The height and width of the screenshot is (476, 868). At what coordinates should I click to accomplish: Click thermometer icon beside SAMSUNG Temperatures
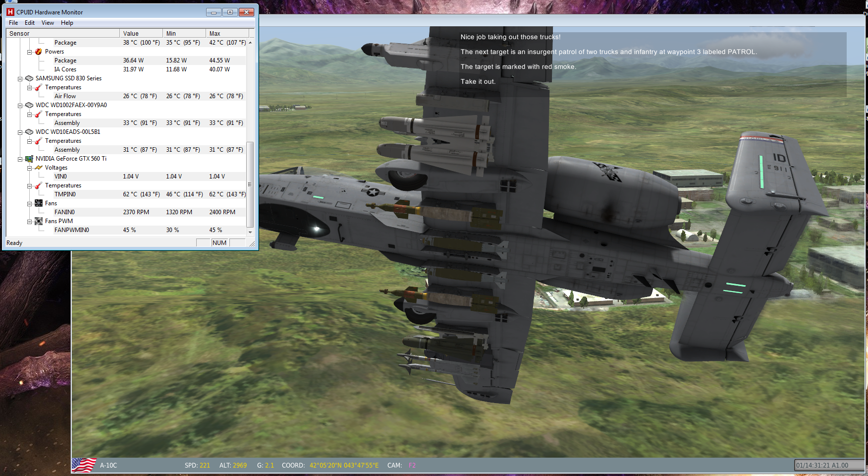point(39,87)
